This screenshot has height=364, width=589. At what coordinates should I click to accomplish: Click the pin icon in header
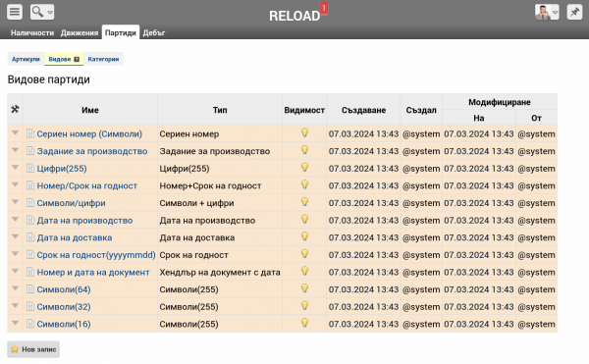pyautogui.click(x=574, y=12)
